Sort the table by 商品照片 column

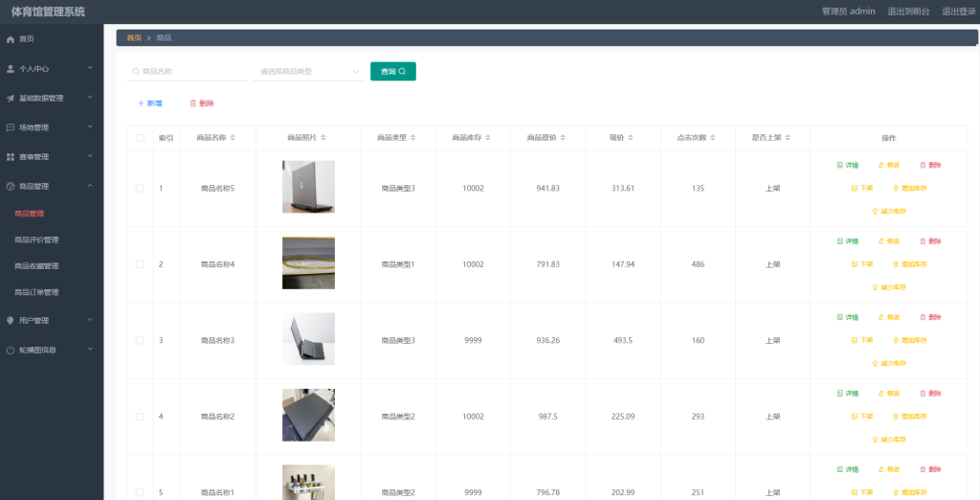[323, 138]
